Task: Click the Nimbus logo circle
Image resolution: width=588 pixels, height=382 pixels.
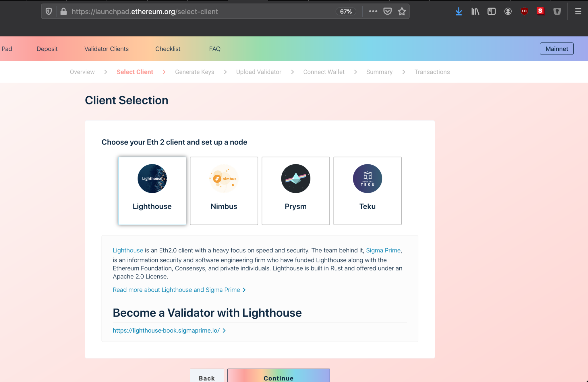Action: [x=224, y=179]
